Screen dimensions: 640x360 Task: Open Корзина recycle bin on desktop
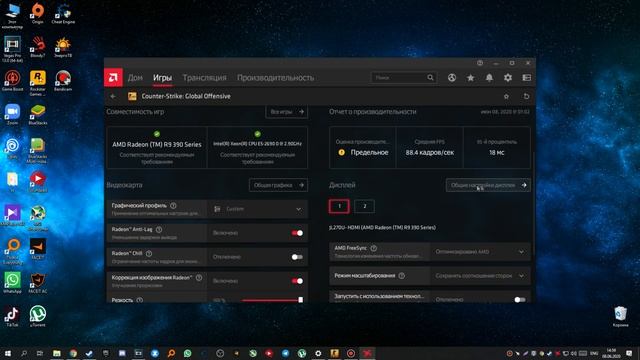pos(620,316)
